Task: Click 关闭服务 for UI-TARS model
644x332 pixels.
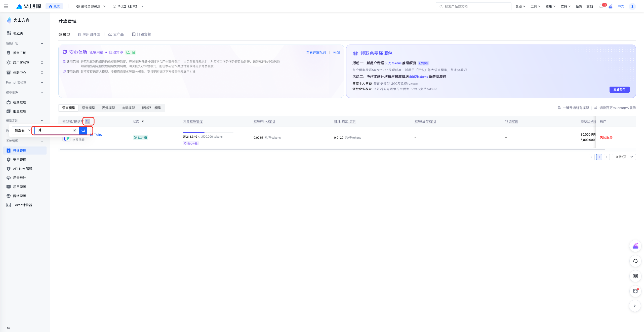Action: pos(606,137)
